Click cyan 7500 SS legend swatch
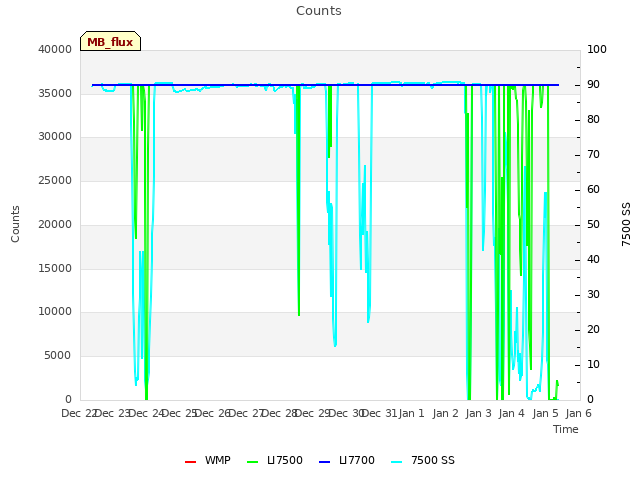640x480 pixels. pos(397,462)
